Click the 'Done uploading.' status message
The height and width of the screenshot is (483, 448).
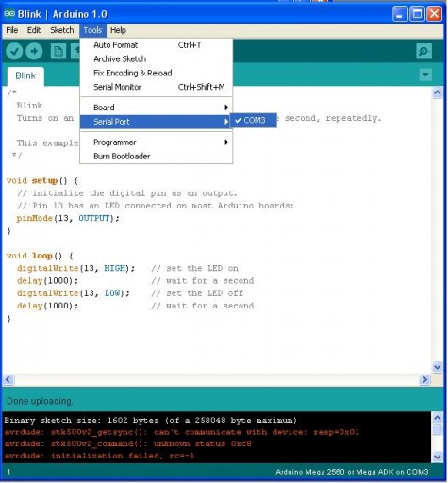(40, 401)
